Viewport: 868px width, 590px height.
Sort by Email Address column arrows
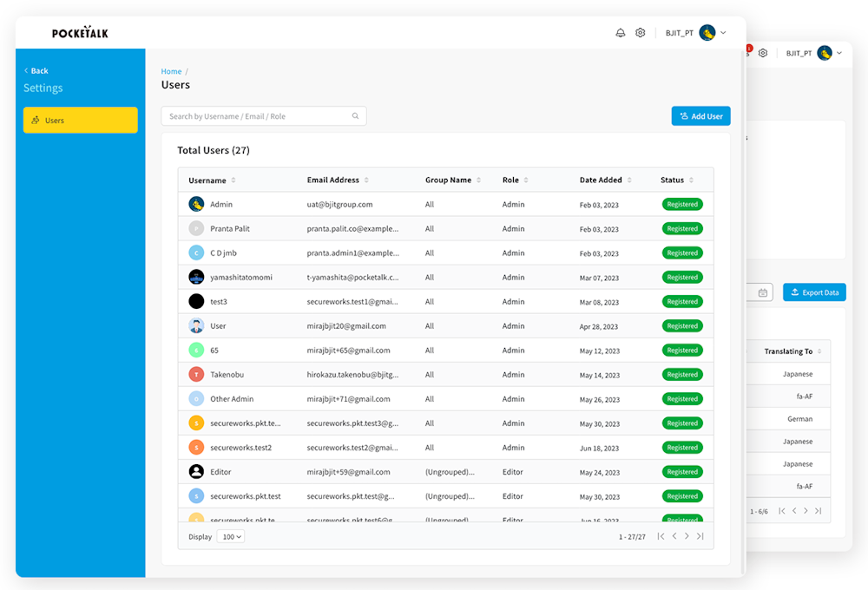pos(366,180)
